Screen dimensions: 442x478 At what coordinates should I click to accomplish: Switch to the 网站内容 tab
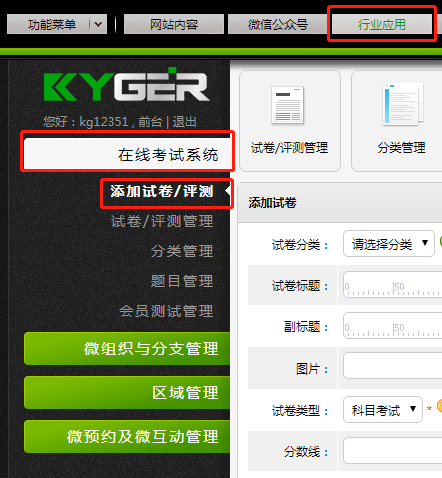[x=174, y=24]
